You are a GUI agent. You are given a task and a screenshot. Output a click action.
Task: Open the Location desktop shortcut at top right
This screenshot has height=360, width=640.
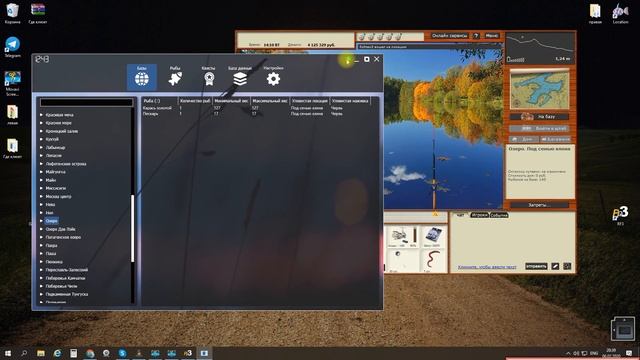[x=620, y=13]
